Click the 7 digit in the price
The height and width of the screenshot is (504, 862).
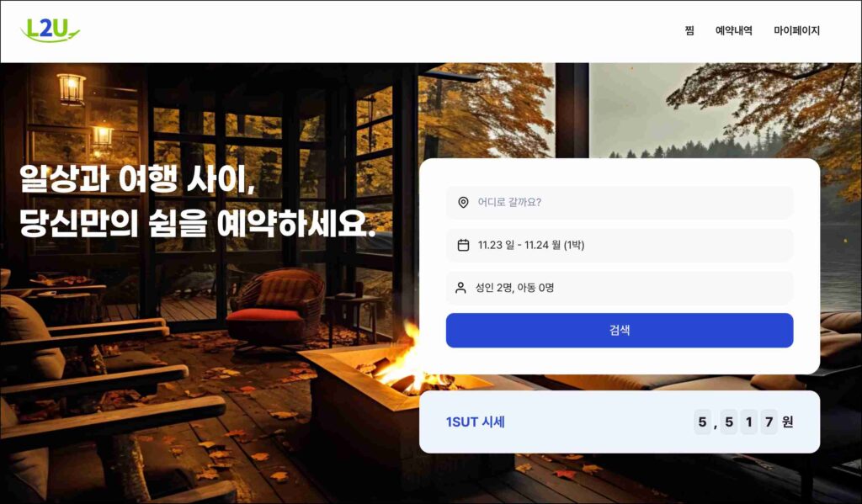(x=769, y=422)
